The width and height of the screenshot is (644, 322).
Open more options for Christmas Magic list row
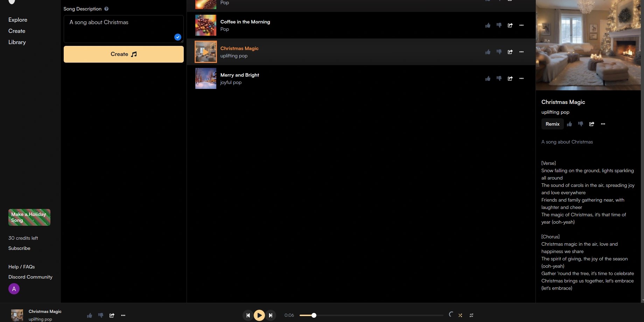tap(521, 52)
